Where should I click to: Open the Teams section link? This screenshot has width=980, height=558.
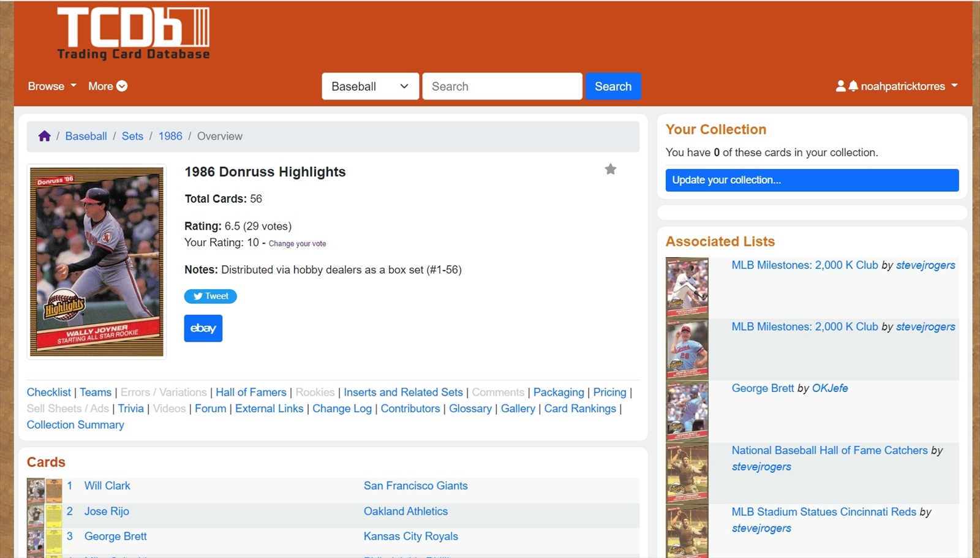click(x=96, y=392)
